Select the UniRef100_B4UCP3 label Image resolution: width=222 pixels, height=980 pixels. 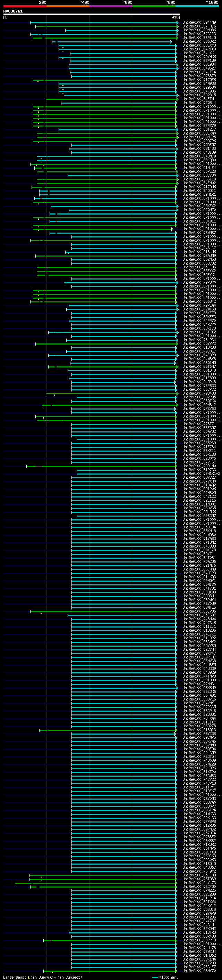point(199,573)
